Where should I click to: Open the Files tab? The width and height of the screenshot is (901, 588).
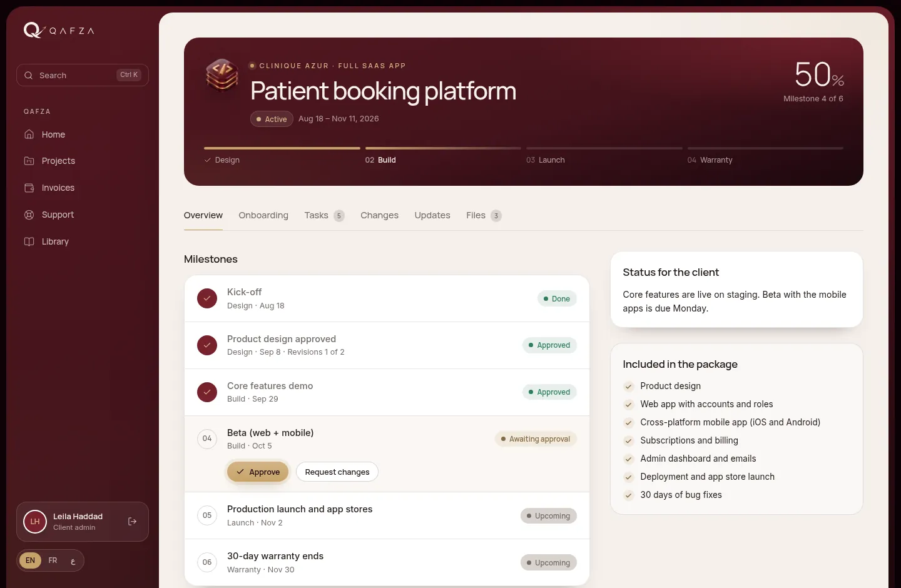point(484,215)
